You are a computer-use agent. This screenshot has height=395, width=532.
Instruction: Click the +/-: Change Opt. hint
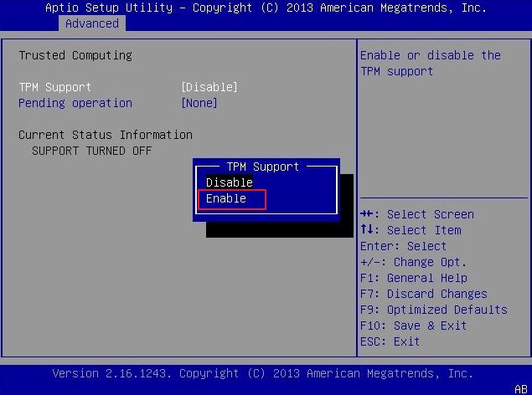tap(414, 262)
